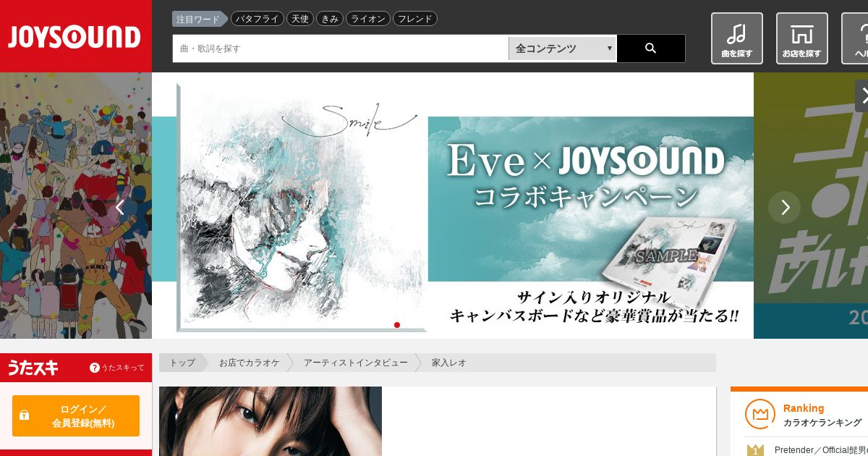Go to next carousel slide arrow
868x456 pixels.
[785, 208]
